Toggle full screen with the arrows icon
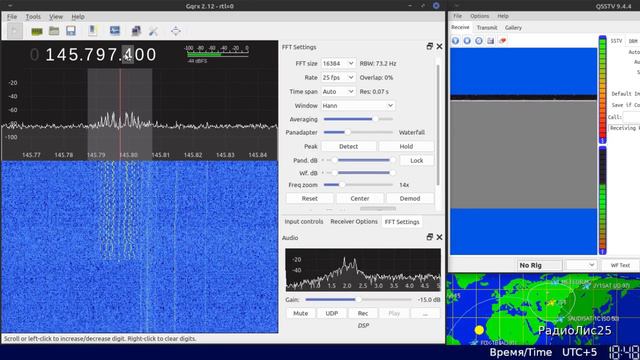This screenshot has width=640, height=360. 176,31
